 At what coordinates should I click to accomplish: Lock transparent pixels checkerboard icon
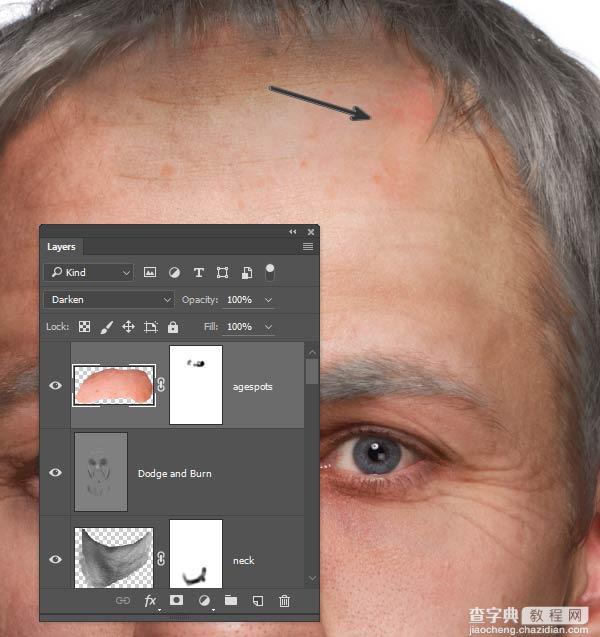tap(84, 327)
